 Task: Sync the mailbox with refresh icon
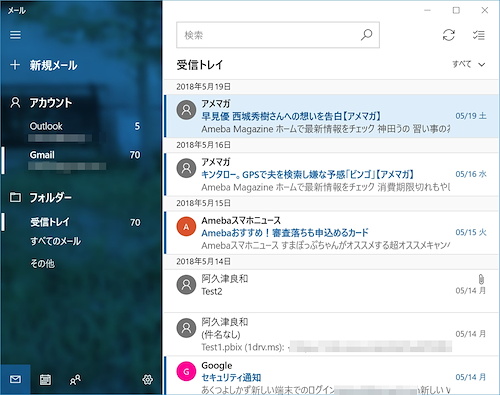(x=449, y=35)
